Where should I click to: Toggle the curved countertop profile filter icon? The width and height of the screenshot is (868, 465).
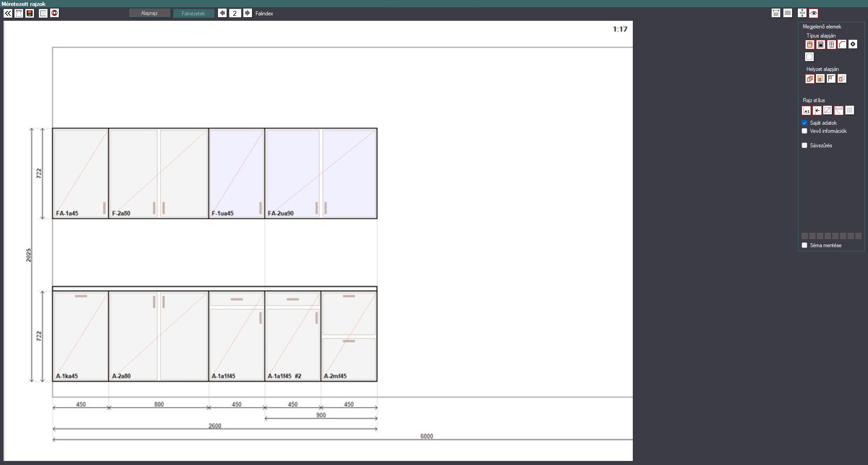(x=842, y=44)
